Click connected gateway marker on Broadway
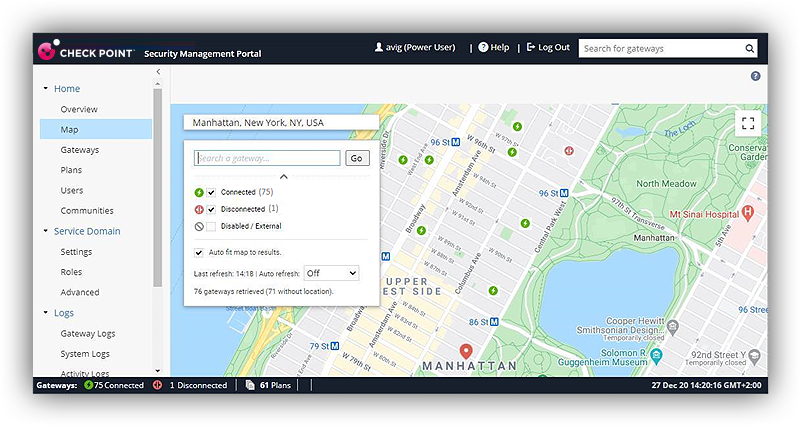800x426 pixels. click(x=421, y=231)
